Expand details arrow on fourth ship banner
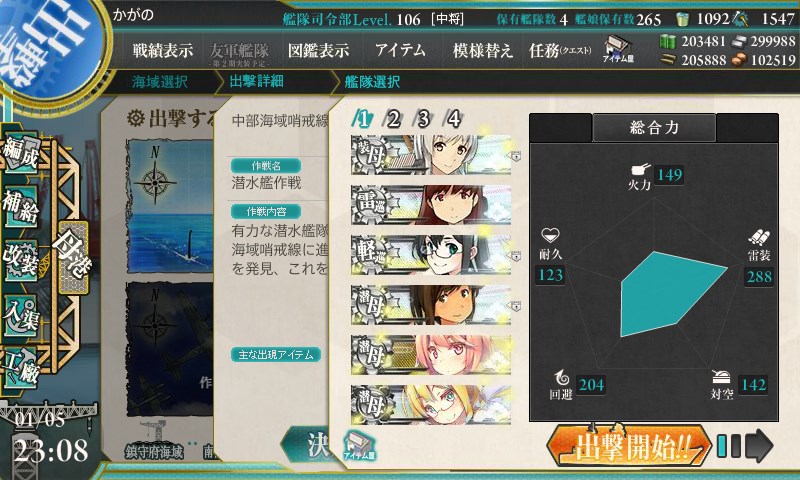800x480 pixels. click(x=516, y=306)
